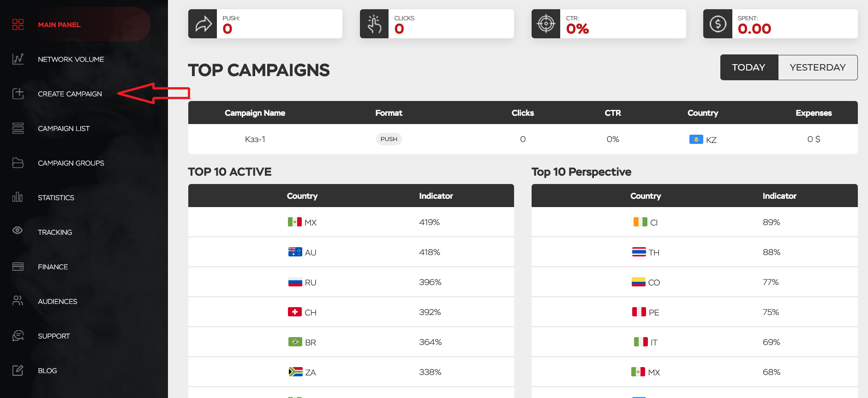Screen dimensions: 868x398
Task: Click the Campaign Groups folder icon
Action: pos(18,163)
